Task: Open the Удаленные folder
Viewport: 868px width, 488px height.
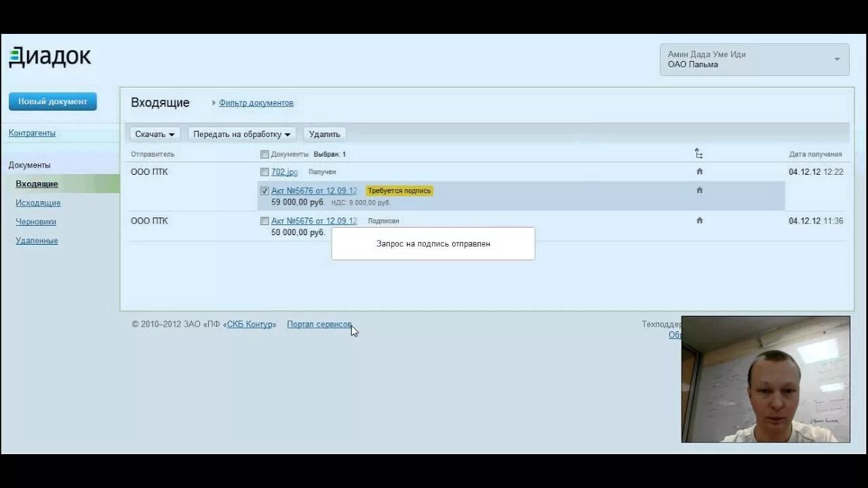Action: tap(37, 241)
